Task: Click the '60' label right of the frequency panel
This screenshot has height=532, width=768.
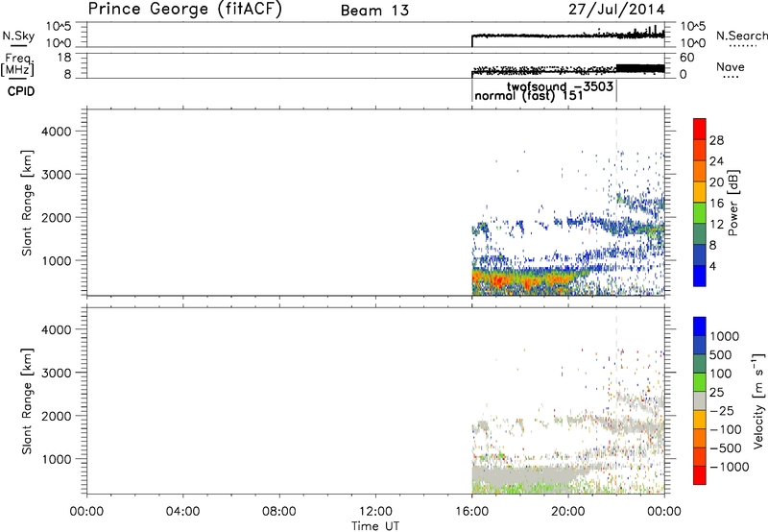Action: pyautogui.click(x=687, y=58)
